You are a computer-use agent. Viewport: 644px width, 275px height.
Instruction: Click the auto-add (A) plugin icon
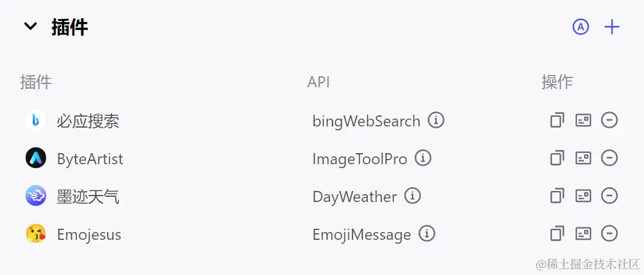580,27
